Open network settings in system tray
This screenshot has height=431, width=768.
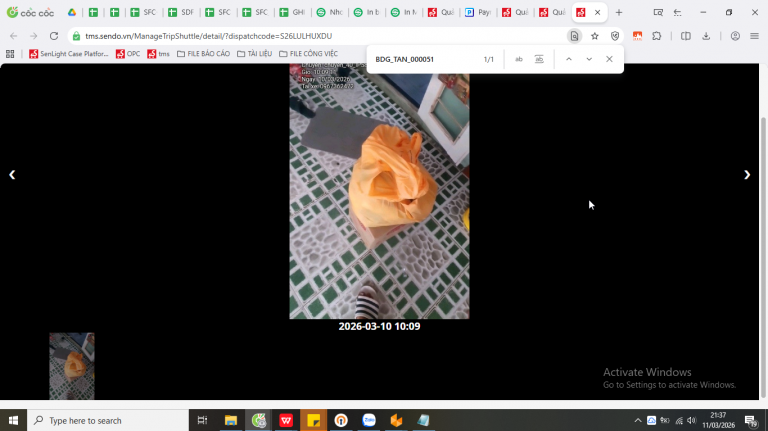click(678, 420)
